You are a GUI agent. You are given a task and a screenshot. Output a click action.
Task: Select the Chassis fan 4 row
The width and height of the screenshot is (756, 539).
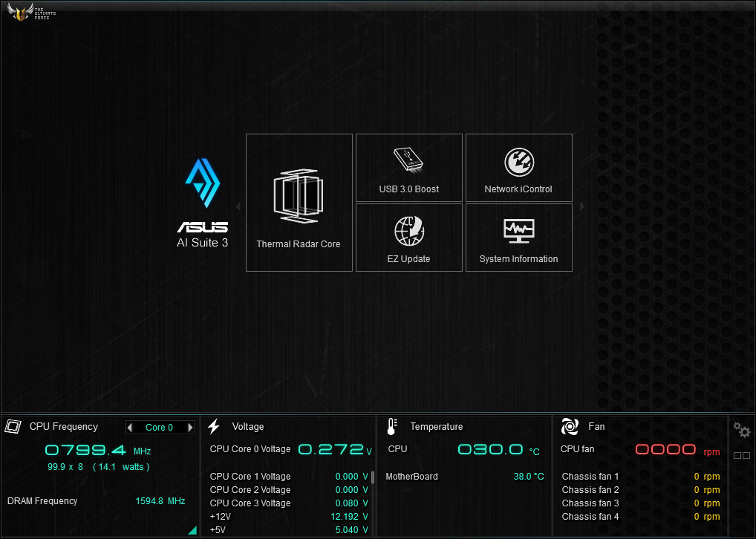(x=641, y=517)
